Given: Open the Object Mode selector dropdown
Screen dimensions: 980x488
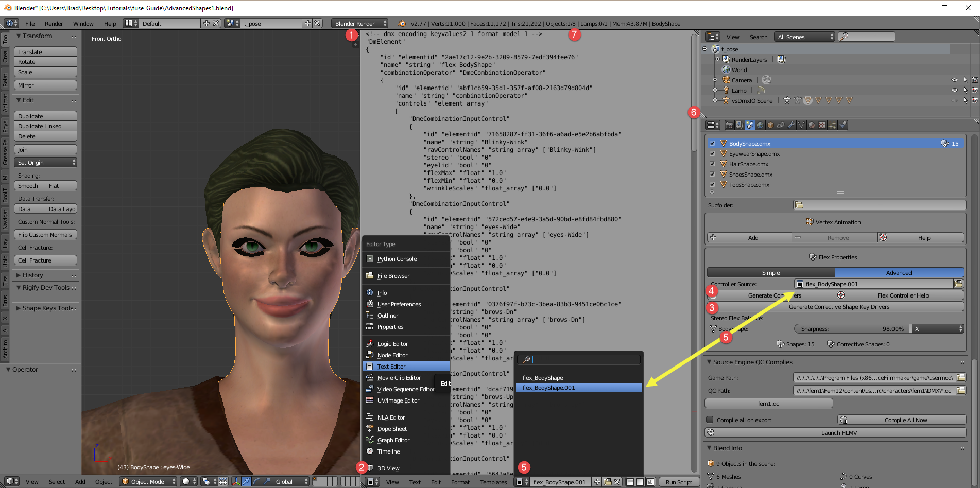Looking at the screenshot, I should coord(148,482).
